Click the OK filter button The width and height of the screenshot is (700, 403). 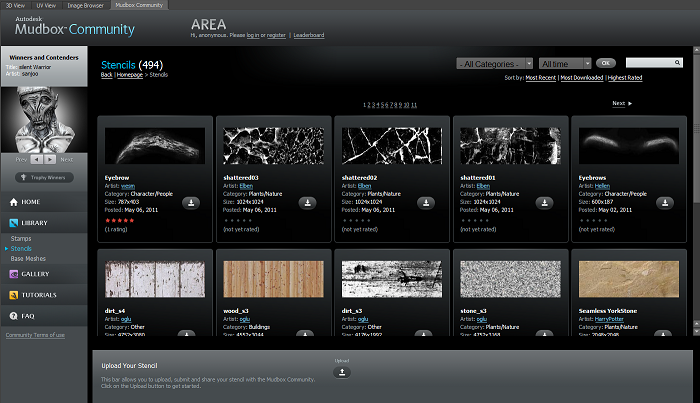pyautogui.click(x=608, y=63)
